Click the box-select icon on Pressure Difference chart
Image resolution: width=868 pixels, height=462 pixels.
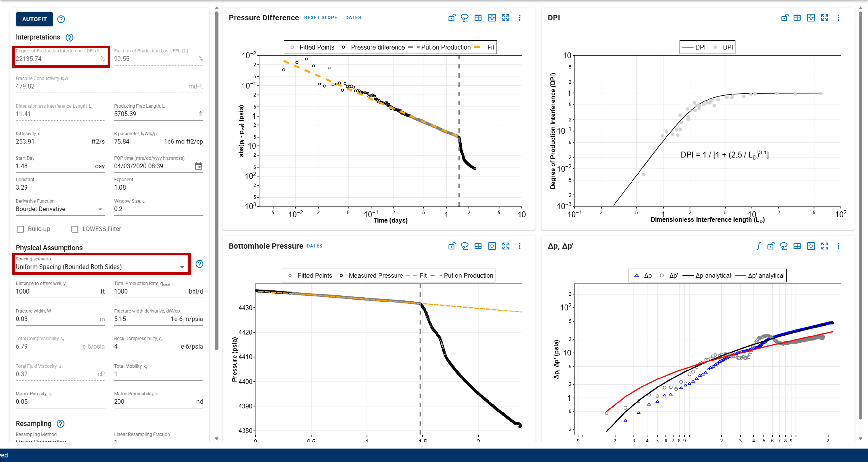[x=492, y=17]
